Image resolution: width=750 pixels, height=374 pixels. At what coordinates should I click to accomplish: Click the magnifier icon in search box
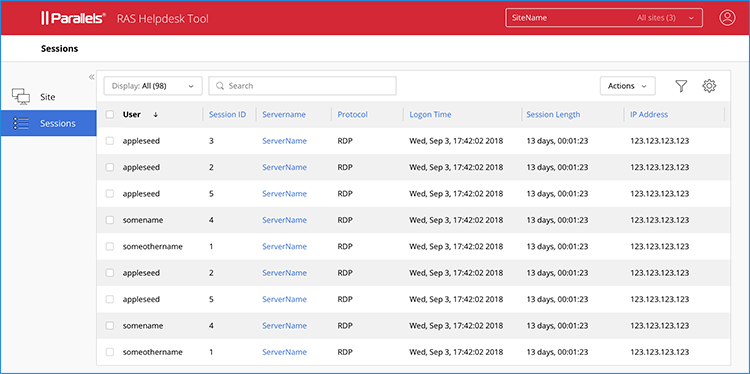click(220, 86)
